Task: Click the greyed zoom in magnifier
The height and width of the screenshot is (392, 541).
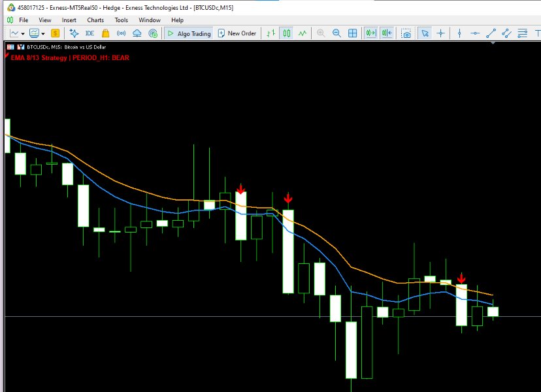Action: (x=321, y=33)
